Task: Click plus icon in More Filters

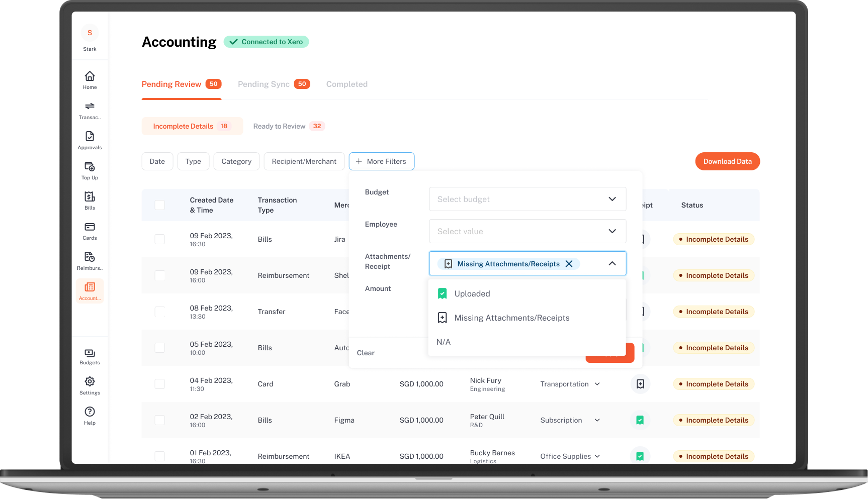Action: coord(359,161)
